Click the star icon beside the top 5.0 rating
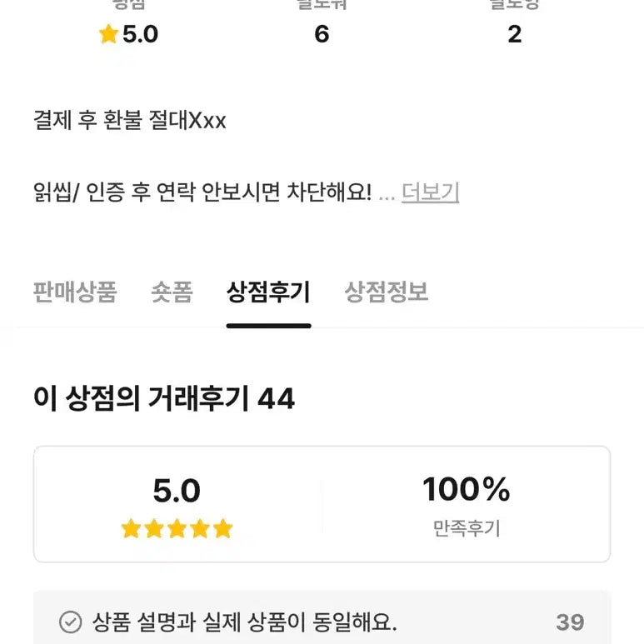The image size is (644, 644). pyautogui.click(x=108, y=34)
